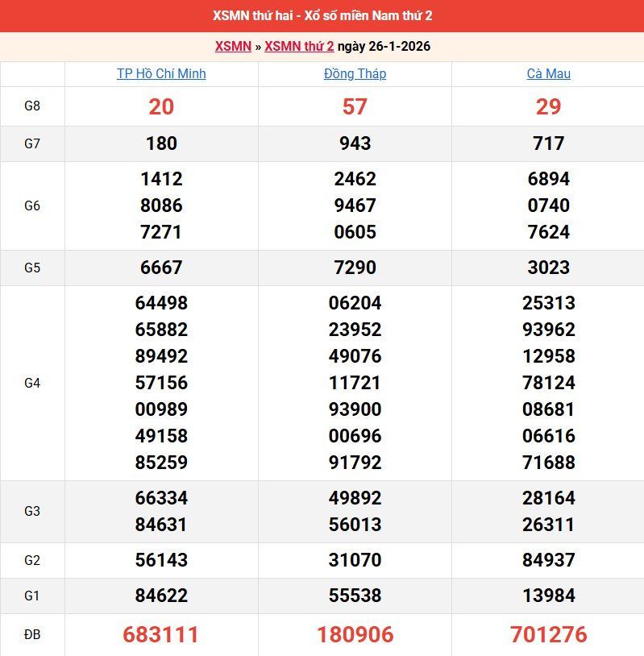Image resolution: width=644 pixels, height=656 pixels.
Task: Select G4 number 93900 in Đồng Tháp
Action: pyautogui.click(x=355, y=409)
